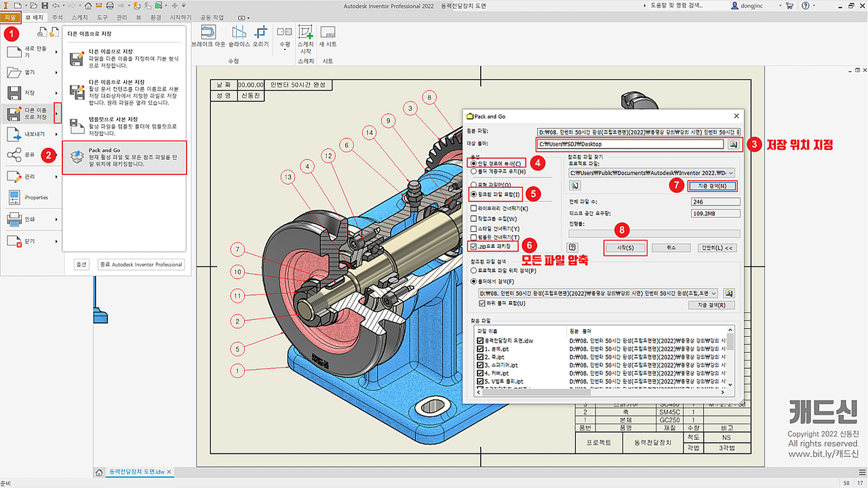The image size is (868, 488).
Task: Enable the 라이브러리 건너뛰기(K) checkbox
Action: pos(473,209)
